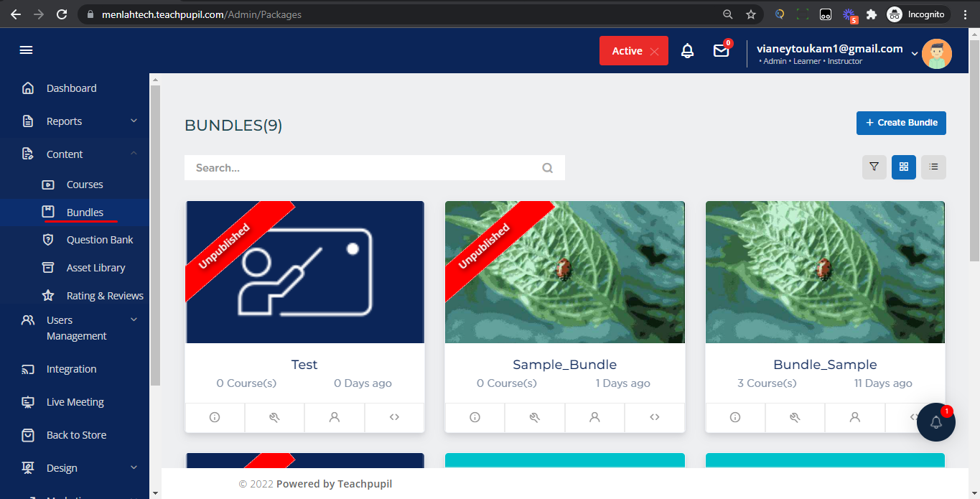Click the hamburger menu icon
Viewport: 980px width, 499px height.
tap(26, 50)
